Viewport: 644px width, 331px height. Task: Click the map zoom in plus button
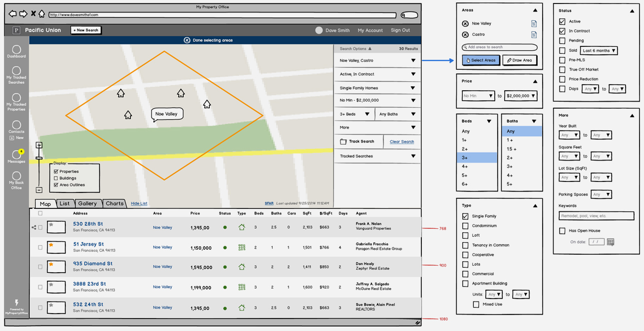(39, 145)
